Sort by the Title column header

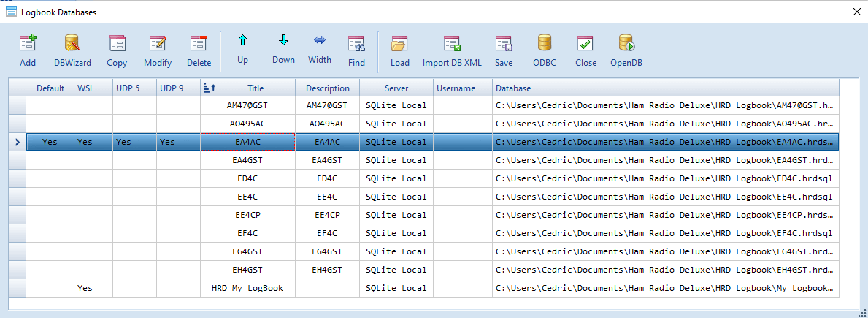(x=256, y=88)
